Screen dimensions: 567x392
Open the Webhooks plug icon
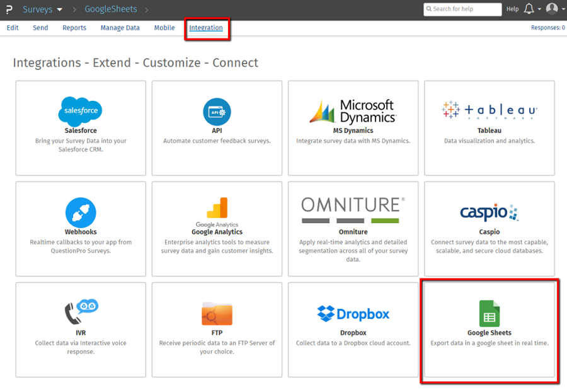[x=81, y=212]
